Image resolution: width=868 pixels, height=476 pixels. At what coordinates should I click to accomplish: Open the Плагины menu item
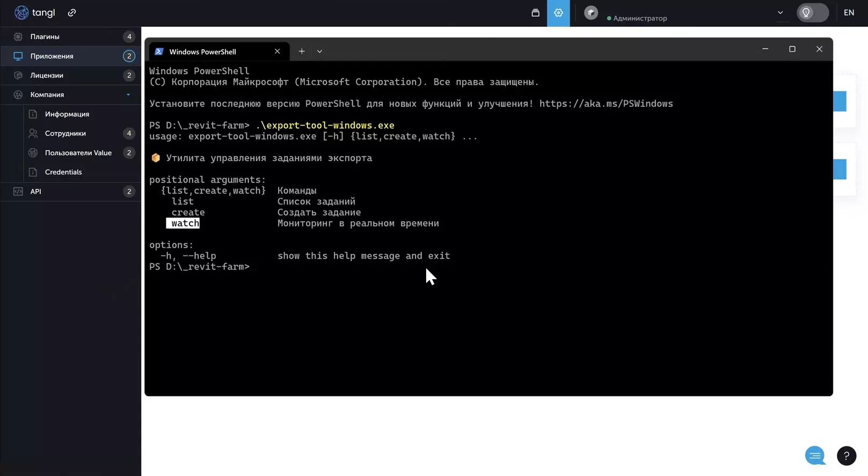click(x=45, y=36)
